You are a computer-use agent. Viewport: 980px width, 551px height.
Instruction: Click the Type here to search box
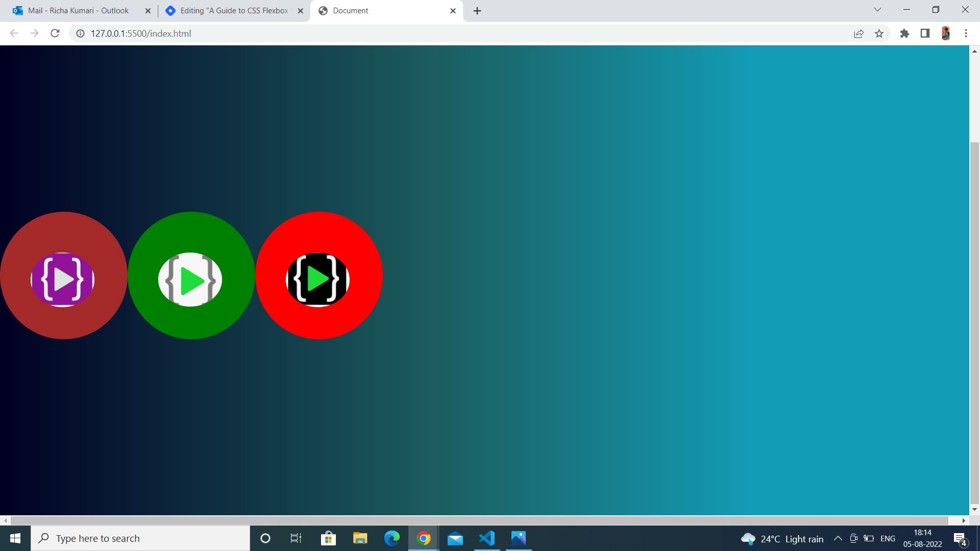coord(140,538)
